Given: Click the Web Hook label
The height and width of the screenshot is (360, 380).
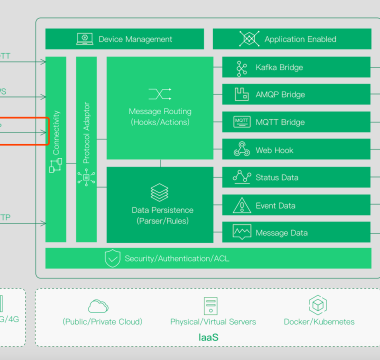Looking at the screenshot, I should [274, 150].
